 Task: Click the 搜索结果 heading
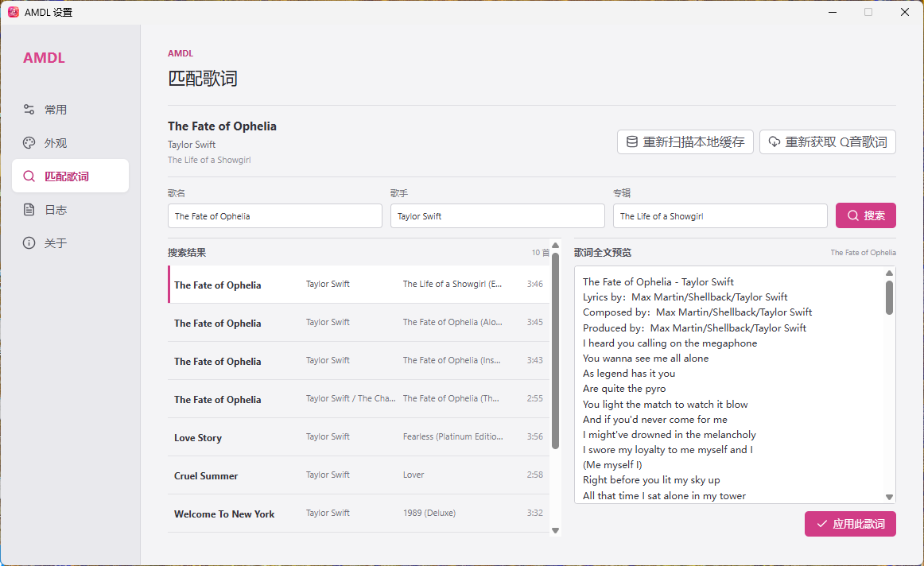click(187, 253)
